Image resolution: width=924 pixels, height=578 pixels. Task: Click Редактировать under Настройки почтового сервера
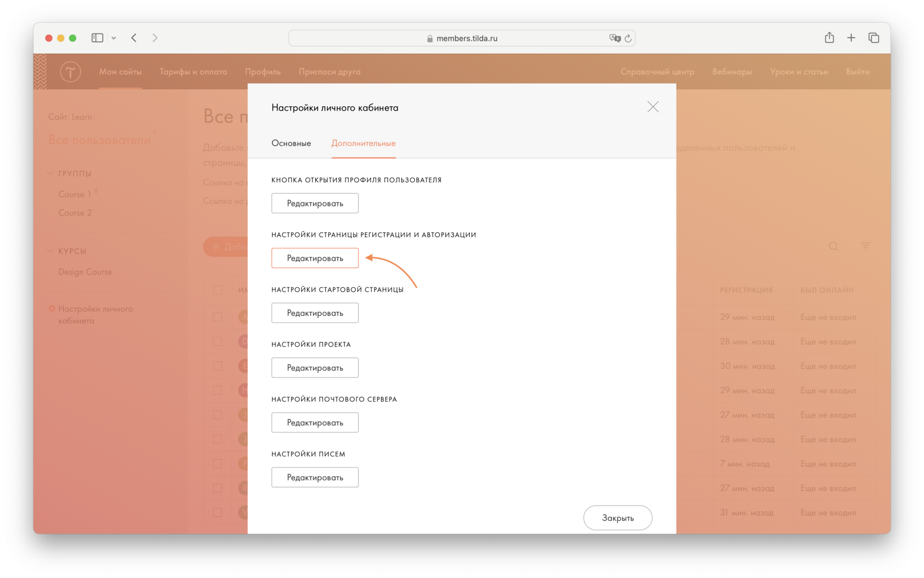[x=315, y=423]
